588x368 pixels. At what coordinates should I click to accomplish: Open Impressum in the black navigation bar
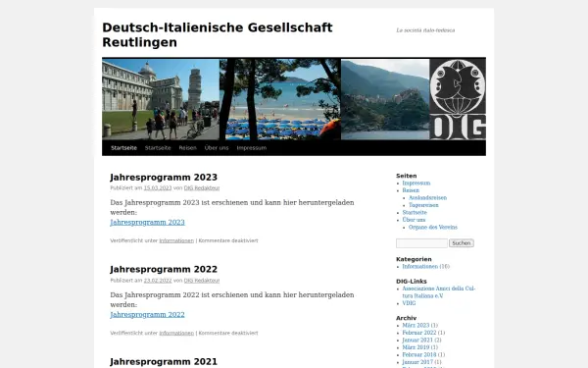(x=251, y=148)
